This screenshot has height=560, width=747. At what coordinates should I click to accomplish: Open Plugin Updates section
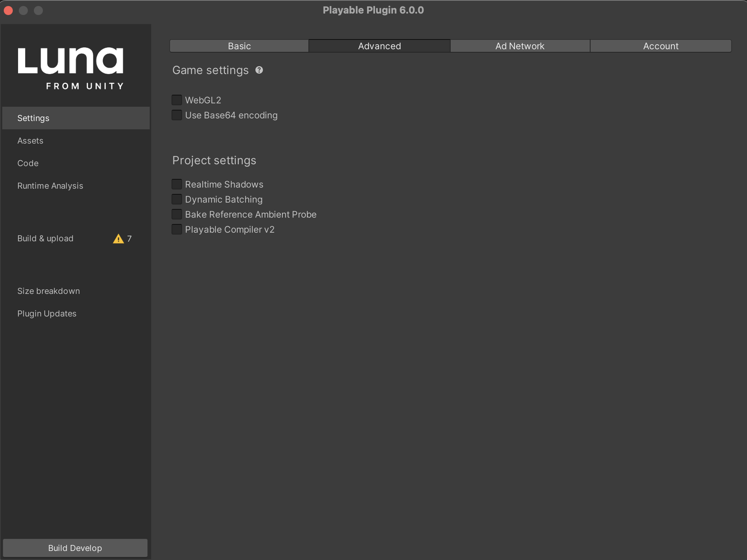(x=76, y=313)
